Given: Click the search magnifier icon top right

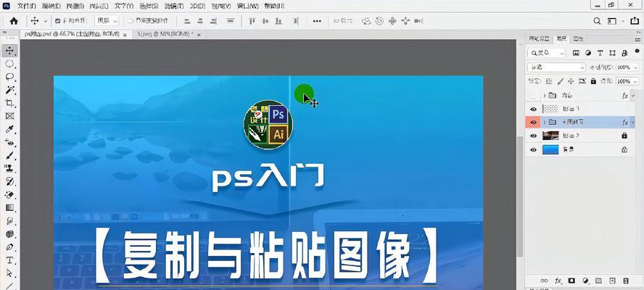Looking at the screenshot, I should (597, 21).
